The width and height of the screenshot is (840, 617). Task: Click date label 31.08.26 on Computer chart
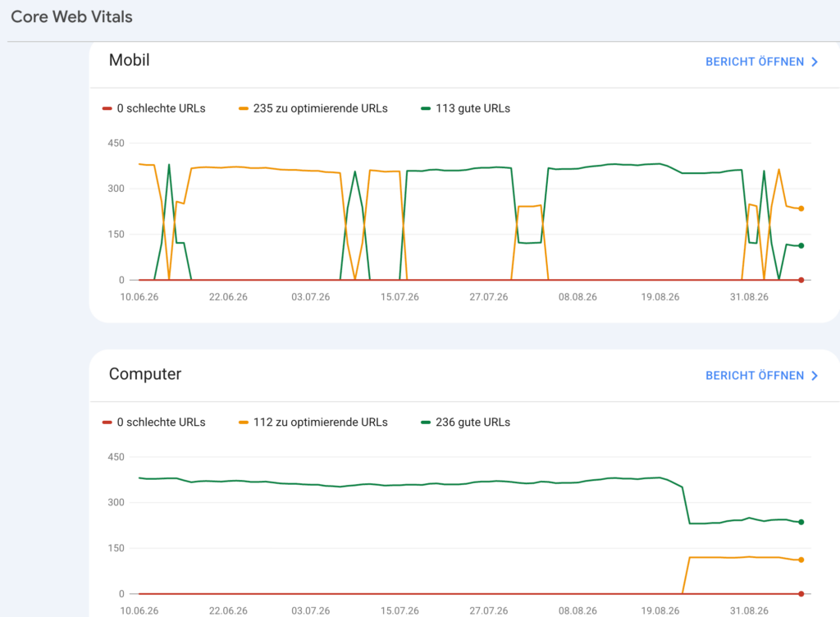[749, 610]
